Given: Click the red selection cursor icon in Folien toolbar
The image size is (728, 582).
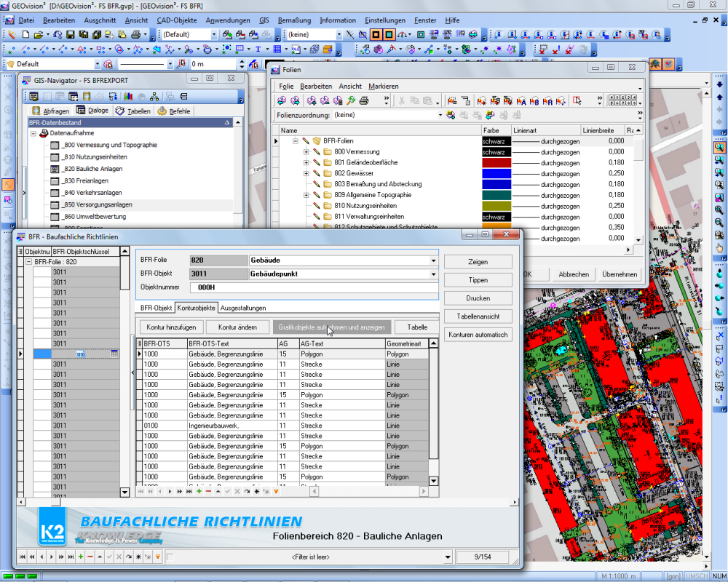Looking at the screenshot, I should point(577,100).
